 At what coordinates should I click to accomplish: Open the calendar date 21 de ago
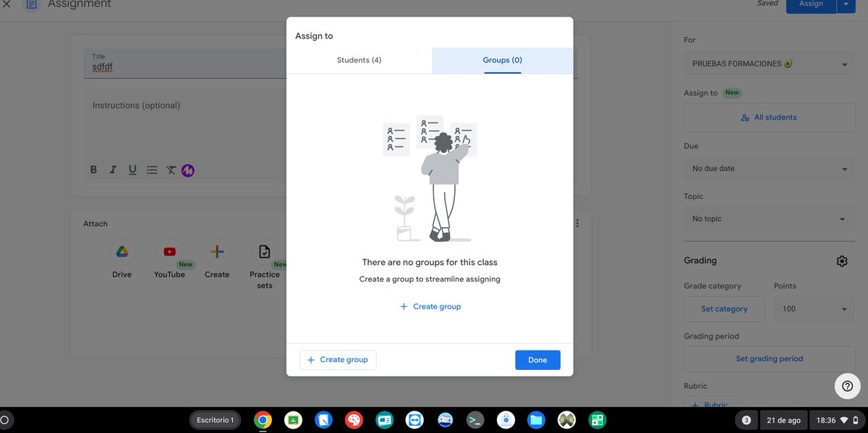[x=783, y=420]
